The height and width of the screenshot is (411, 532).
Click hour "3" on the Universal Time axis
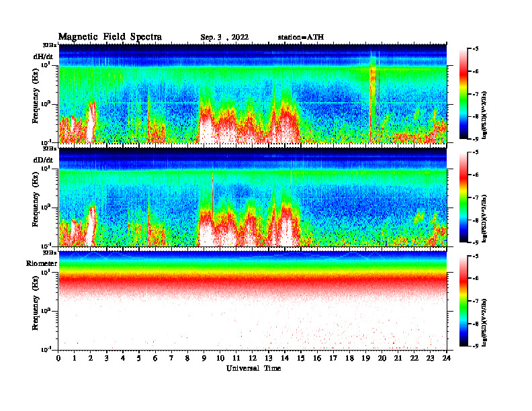[107, 359]
